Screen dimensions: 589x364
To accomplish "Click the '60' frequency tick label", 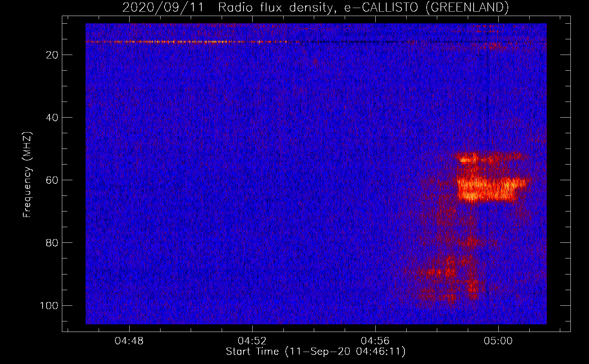I will 52,180.
